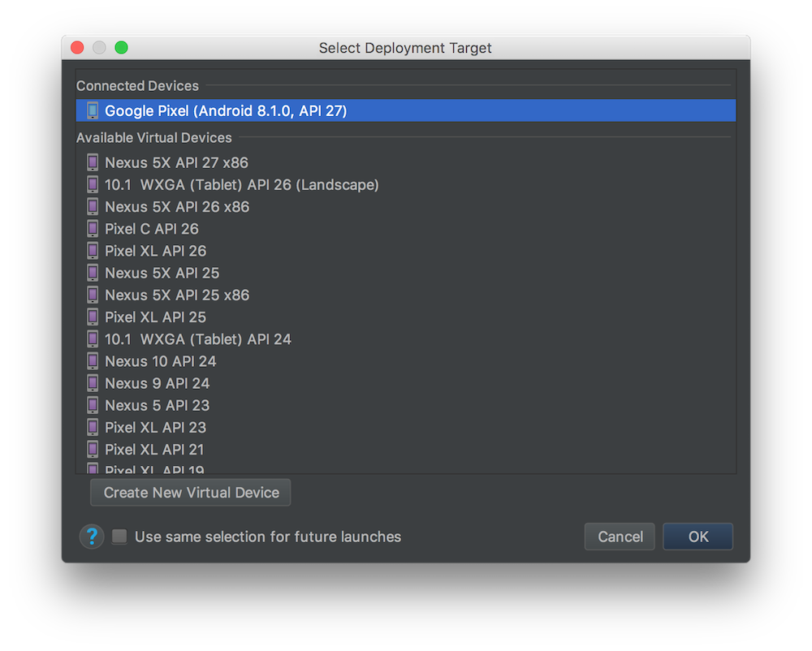The width and height of the screenshot is (812, 651).
Task: Click Create New Virtual Device button
Action: (191, 493)
